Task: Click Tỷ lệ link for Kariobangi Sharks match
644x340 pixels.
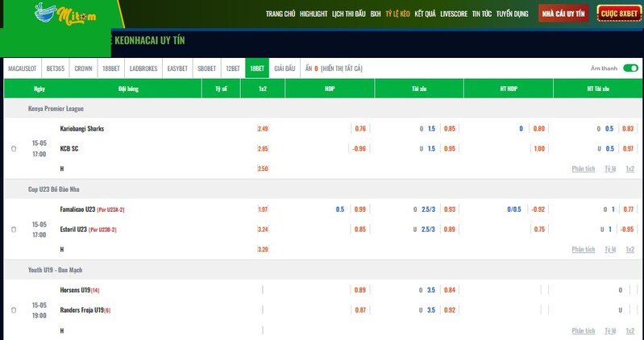Action: click(x=610, y=168)
